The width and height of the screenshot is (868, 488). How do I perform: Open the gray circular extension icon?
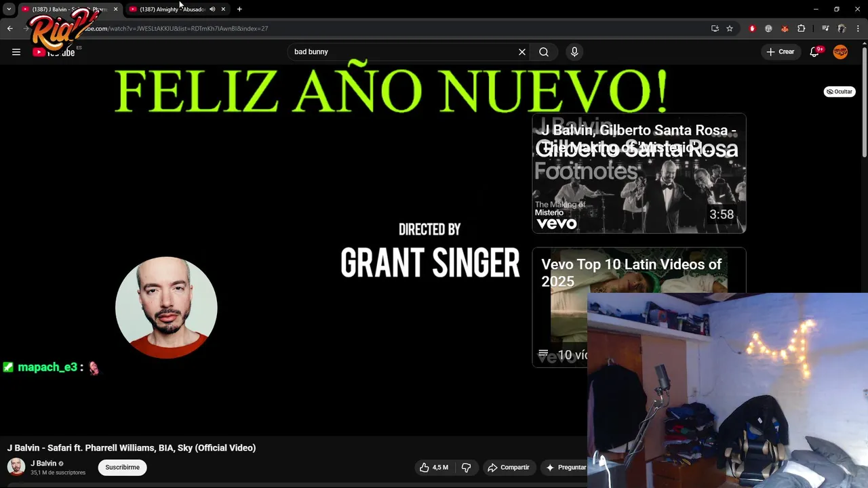click(768, 28)
